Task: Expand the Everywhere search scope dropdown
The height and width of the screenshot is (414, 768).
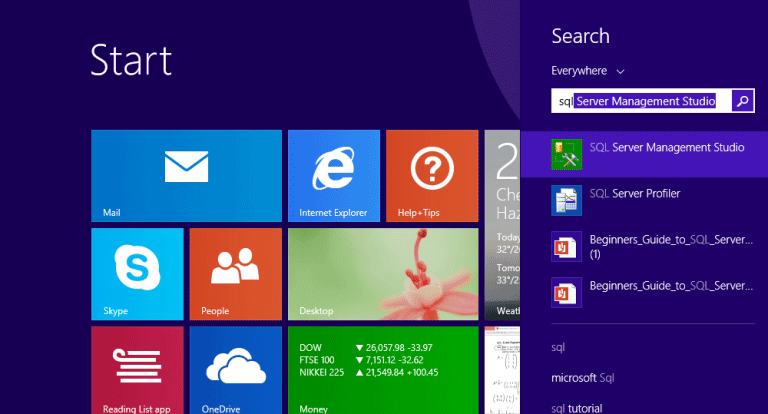Action: pos(588,71)
